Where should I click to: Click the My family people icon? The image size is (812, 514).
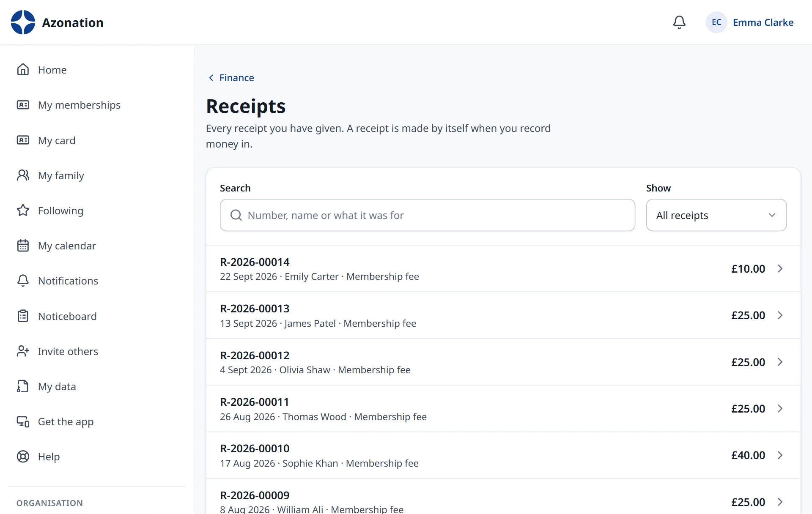point(23,175)
